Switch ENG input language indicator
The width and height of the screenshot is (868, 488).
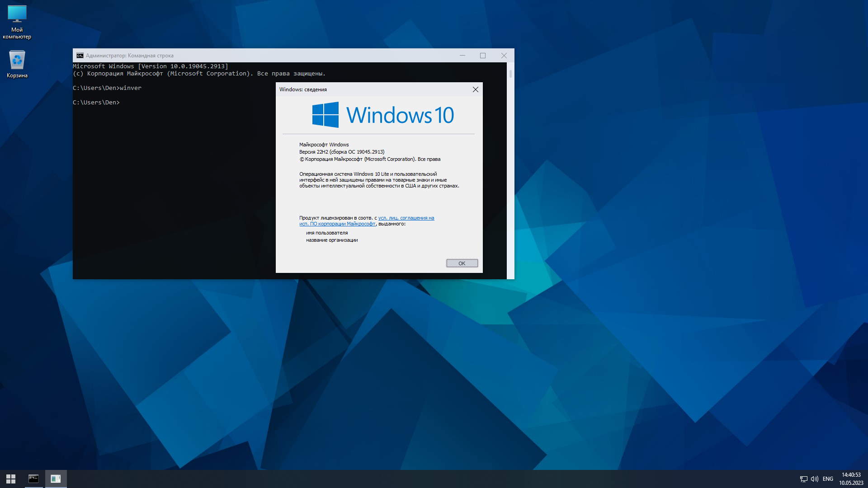828,479
